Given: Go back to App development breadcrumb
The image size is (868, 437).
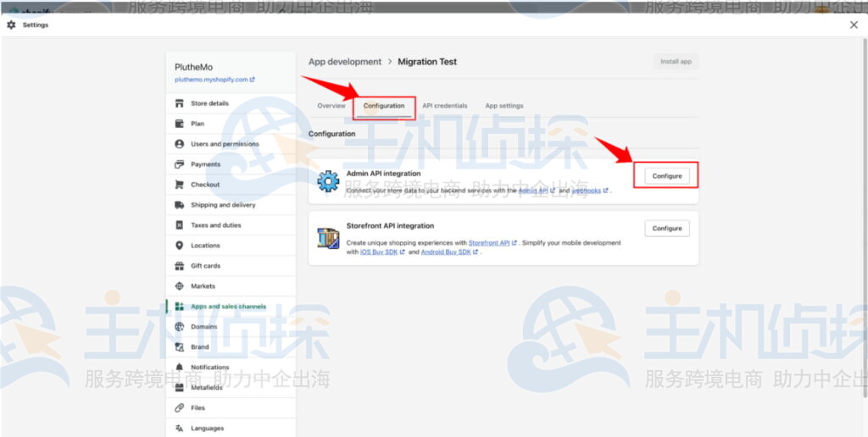Looking at the screenshot, I should [x=345, y=62].
